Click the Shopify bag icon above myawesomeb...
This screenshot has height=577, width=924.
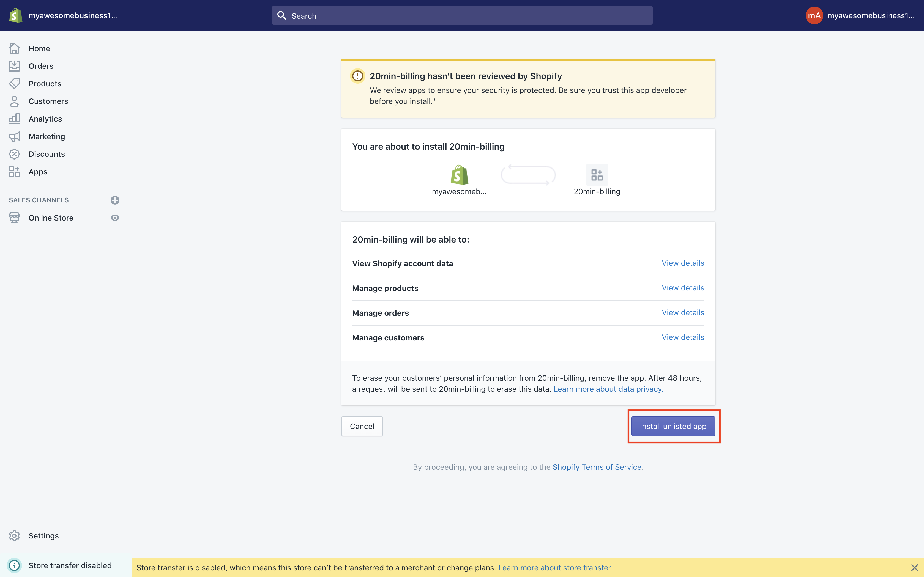(459, 175)
